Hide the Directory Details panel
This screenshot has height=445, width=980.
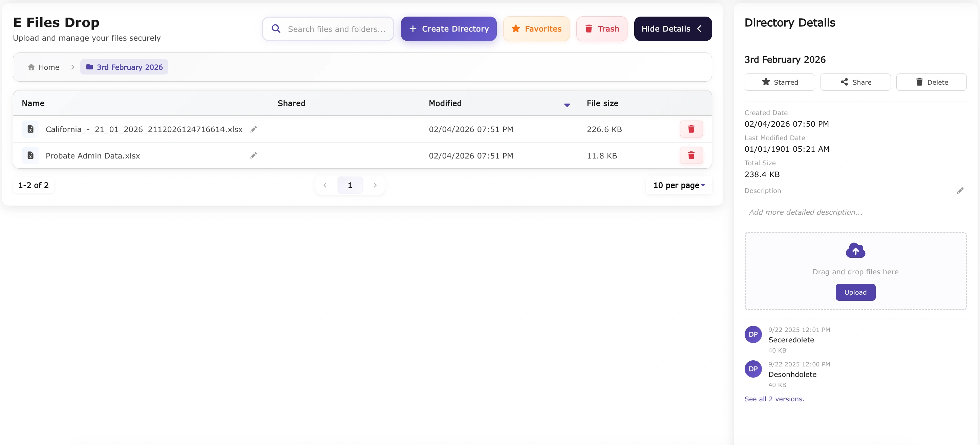click(673, 28)
